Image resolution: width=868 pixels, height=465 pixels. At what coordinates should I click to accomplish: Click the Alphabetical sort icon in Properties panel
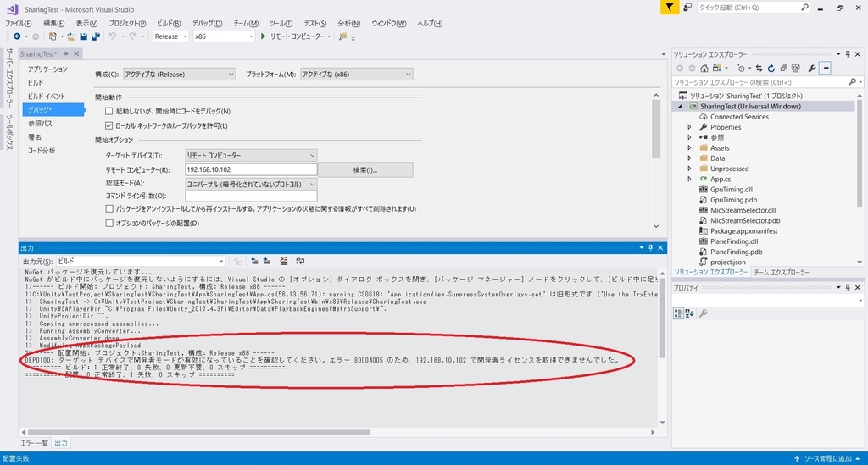point(690,313)
